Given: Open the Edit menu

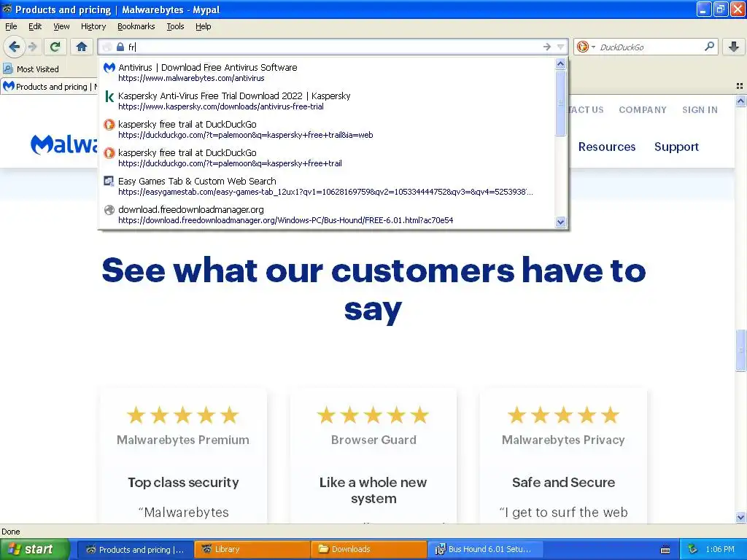Looking at the screenshot, I should coord(35,26).
